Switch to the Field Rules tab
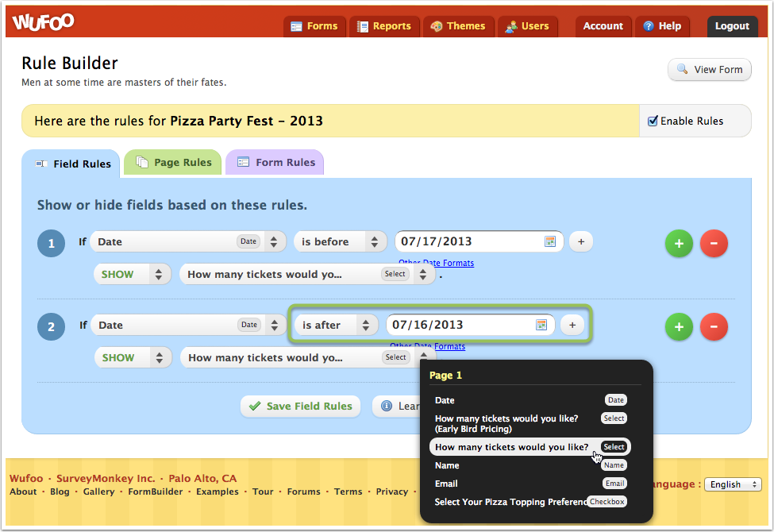The image size is (774, 532). [71, 164]
